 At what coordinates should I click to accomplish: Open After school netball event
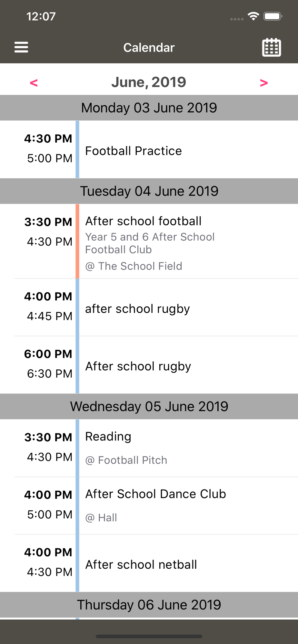[141, 564]
